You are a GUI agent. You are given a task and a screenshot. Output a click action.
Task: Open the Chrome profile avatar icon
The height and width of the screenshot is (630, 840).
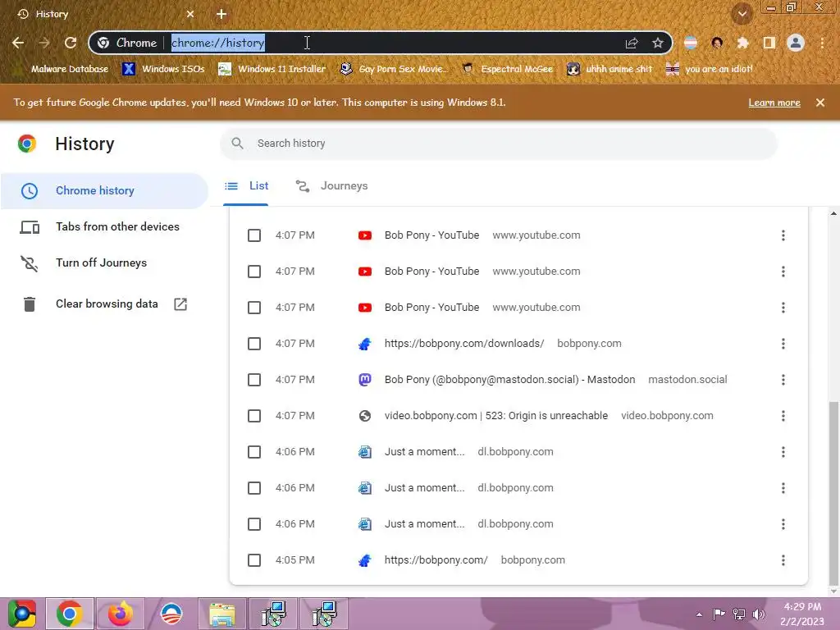click(x=796, y=43)
